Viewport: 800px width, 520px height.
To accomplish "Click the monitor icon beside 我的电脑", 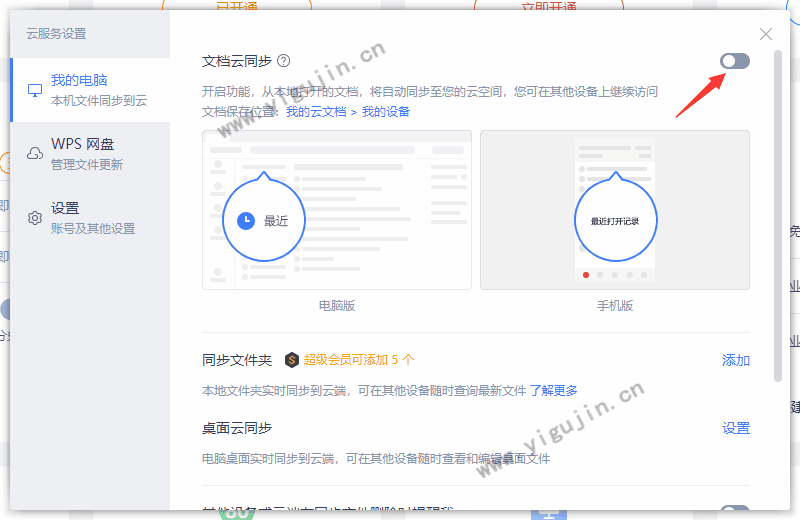I will (x=35, y=90).
